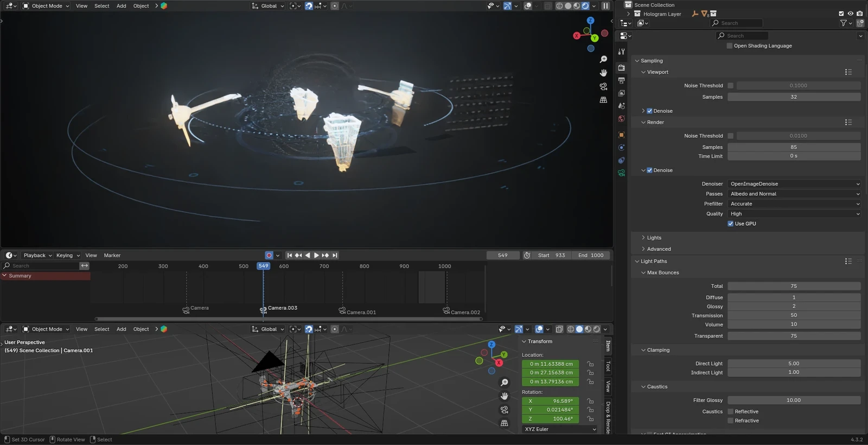Switch the top viewport to wireframe shading

click(x=559, y=6)
